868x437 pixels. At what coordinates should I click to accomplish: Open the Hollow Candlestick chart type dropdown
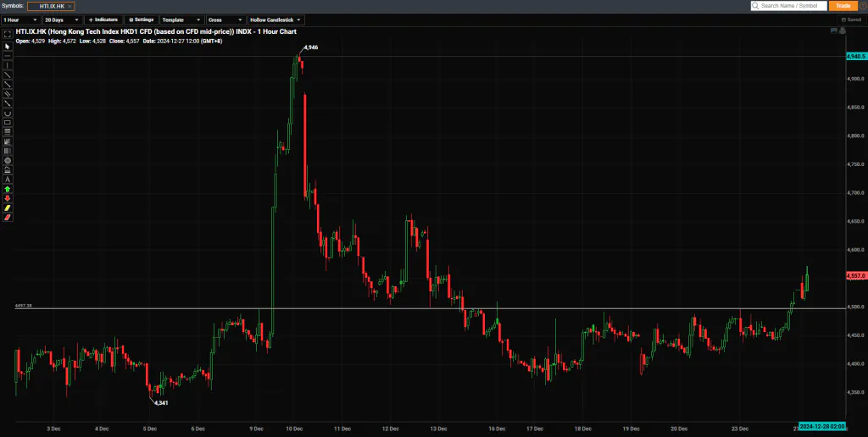point(275,20)
